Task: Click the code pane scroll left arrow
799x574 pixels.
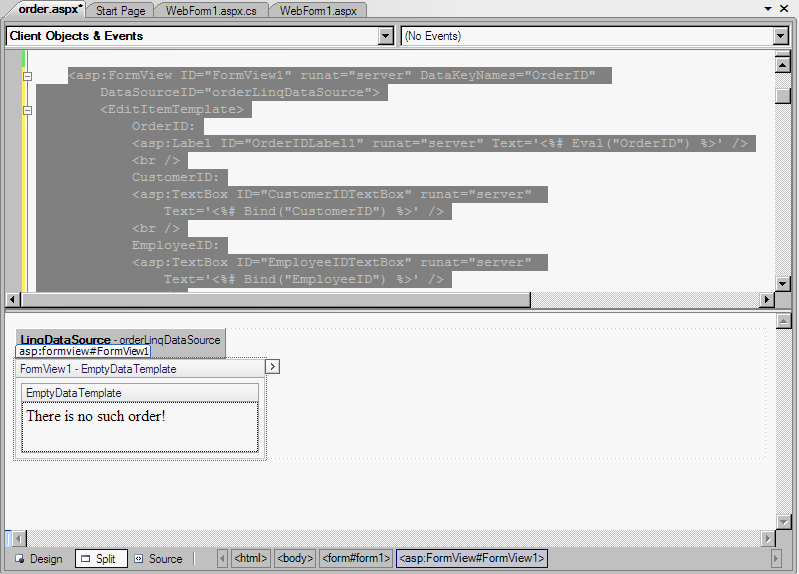Action: click(13, 300)
